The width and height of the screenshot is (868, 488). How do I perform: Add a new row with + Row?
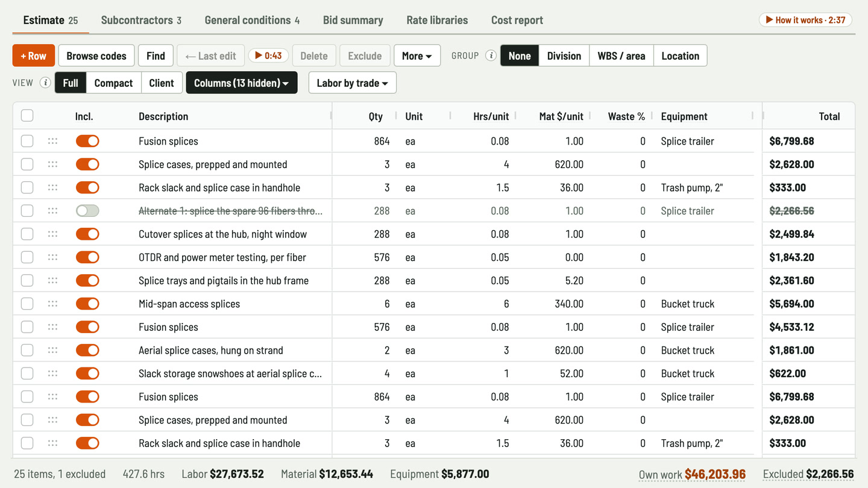tap(34, 55)
